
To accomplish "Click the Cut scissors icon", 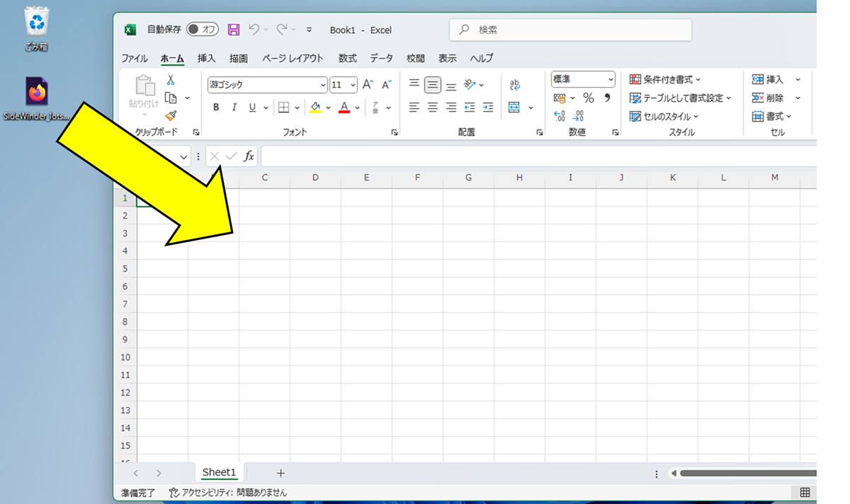I will point(171,80).
